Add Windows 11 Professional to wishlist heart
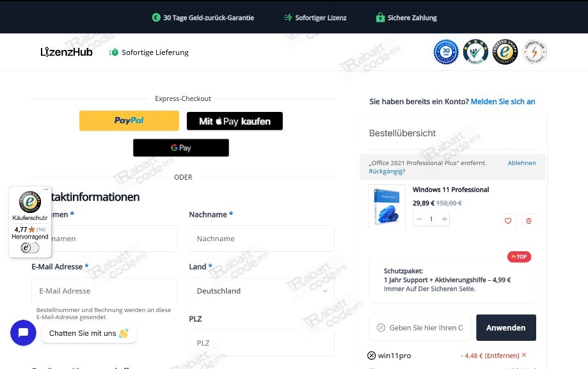The image size is (588, 369). click(508, 221)
